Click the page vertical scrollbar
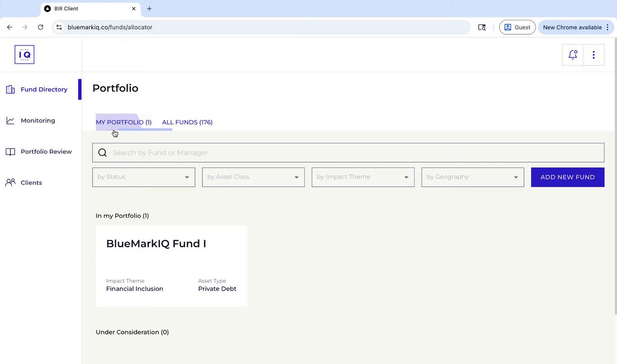This screenshot has width=617, height=364. point(615,175)
